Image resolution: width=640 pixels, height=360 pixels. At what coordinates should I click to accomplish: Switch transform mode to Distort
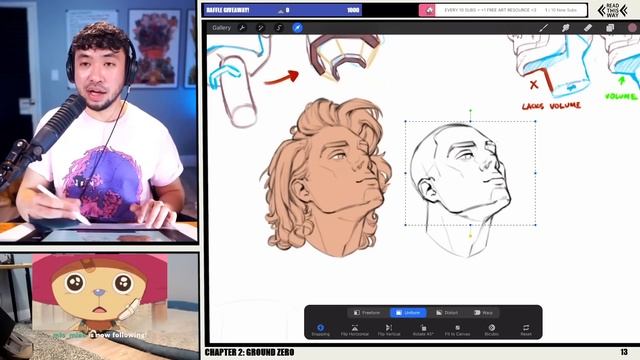(x=447, y=313)
